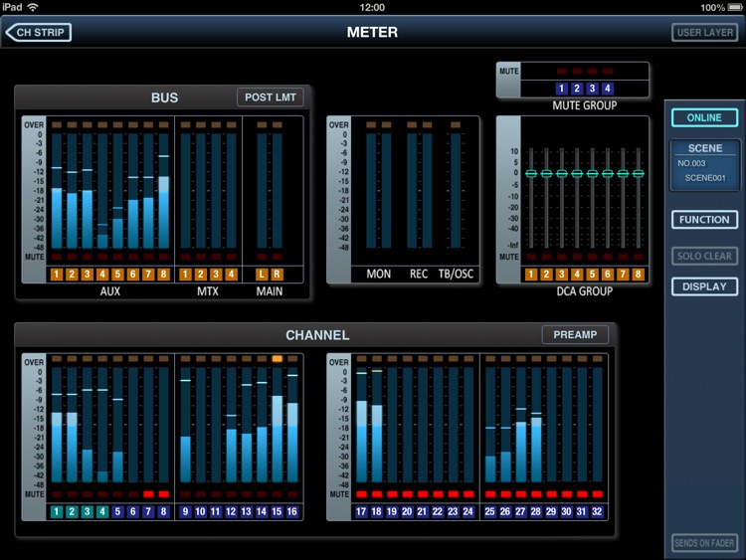Click the AUX bus 8 level meter
The image size is (746, 560).
coord(163,191)
